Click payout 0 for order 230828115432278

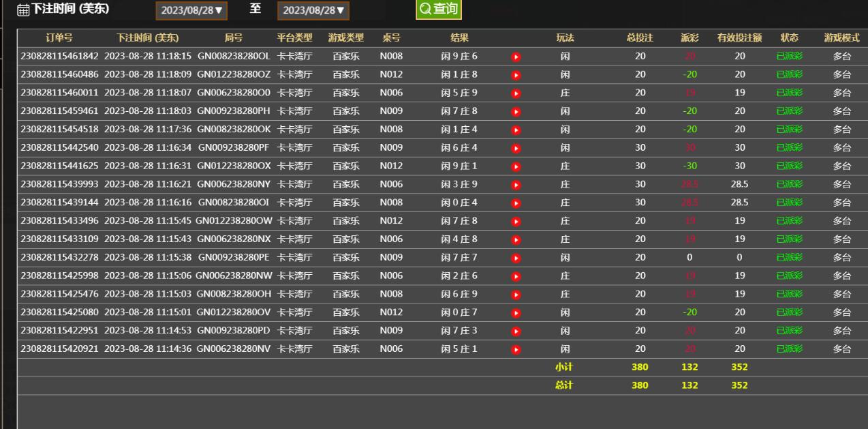(689, 257)
